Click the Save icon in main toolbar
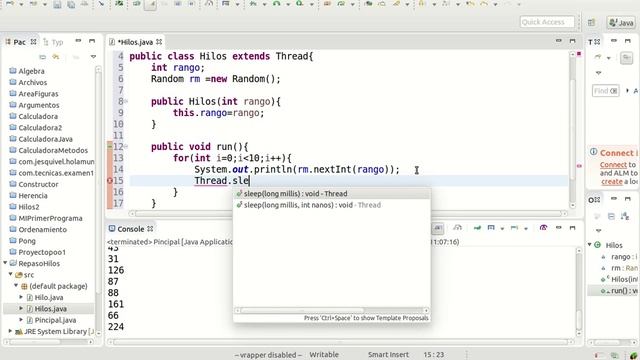The image size is (640, 360). 57,4
